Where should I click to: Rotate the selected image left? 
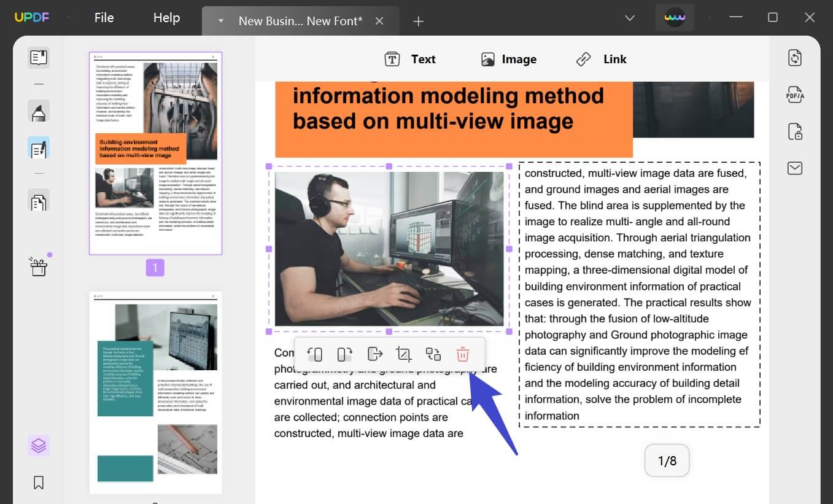tap(314, 354)
